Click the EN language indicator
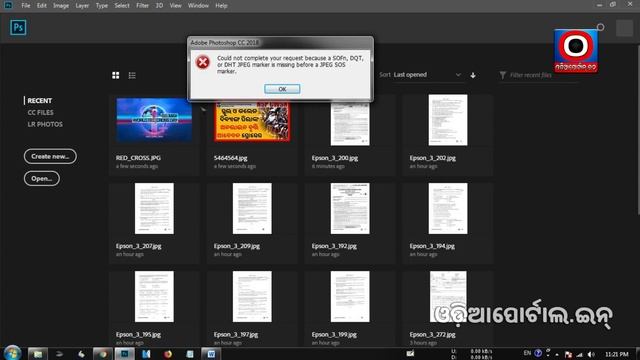This screenshot has width=640, height=360. pos(527,353)
